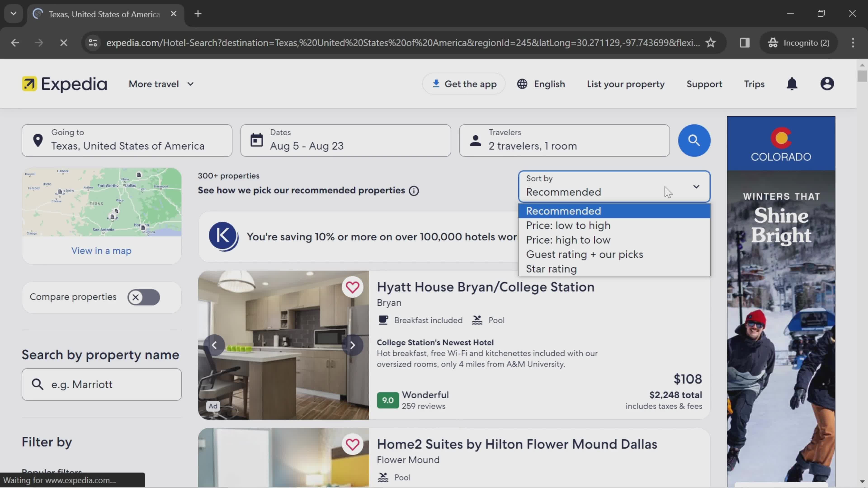This screenshot has height=488, width=868.
Task: Open Trips link
Action: coord(754,84)
